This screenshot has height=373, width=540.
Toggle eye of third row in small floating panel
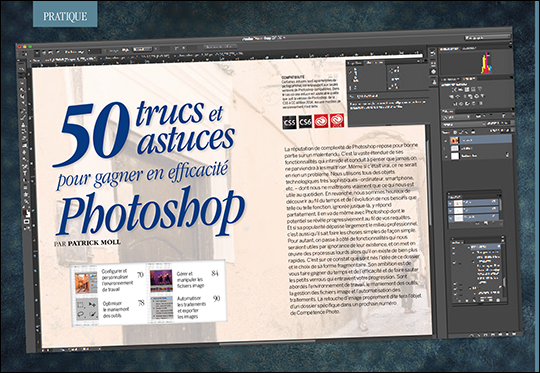450,218
